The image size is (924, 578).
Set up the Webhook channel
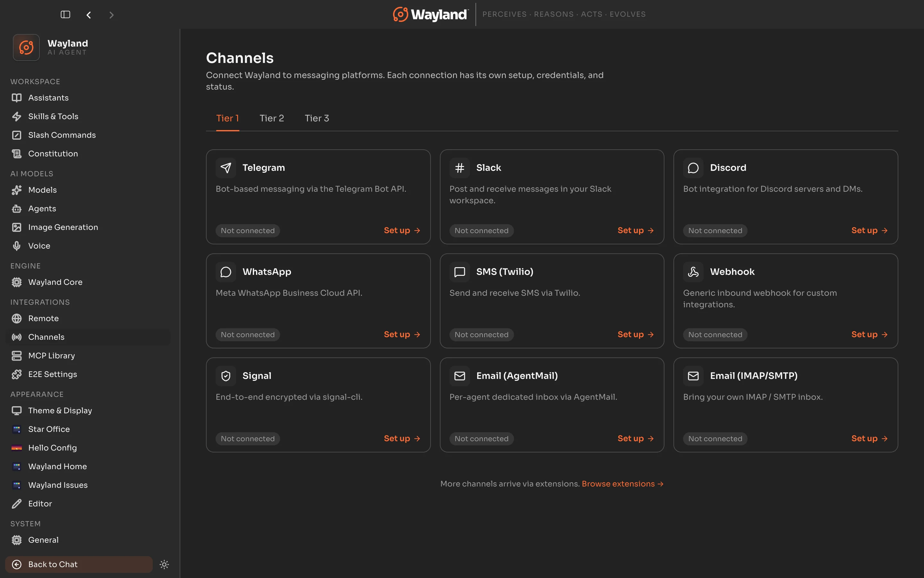point(869,335)
